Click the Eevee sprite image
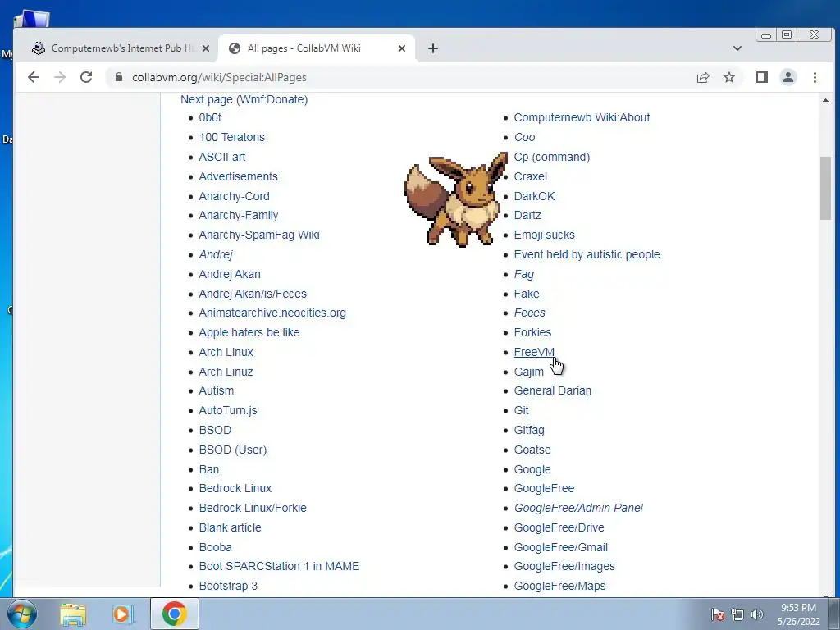840x630 pixels. click(x=456, y=199)
